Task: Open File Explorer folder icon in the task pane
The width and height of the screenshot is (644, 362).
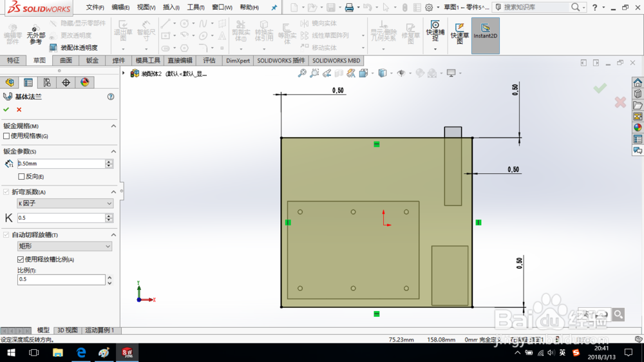Action: coord(638,106)
